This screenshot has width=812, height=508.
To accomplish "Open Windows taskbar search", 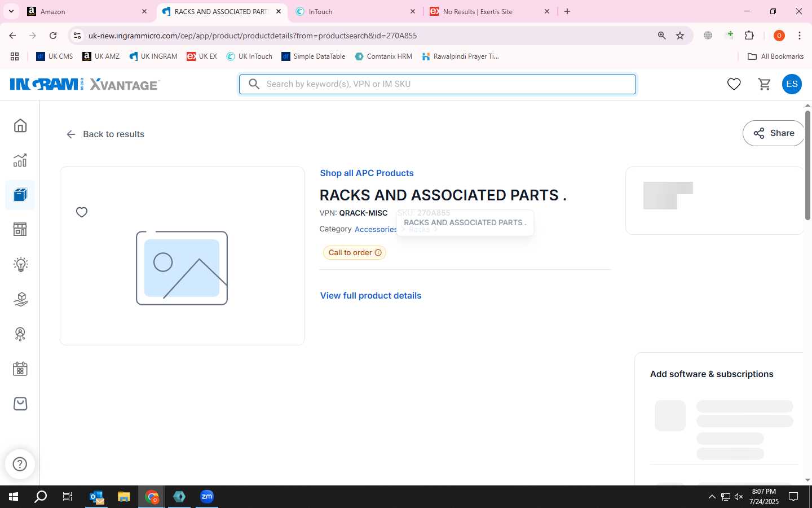I will point(41,497).
